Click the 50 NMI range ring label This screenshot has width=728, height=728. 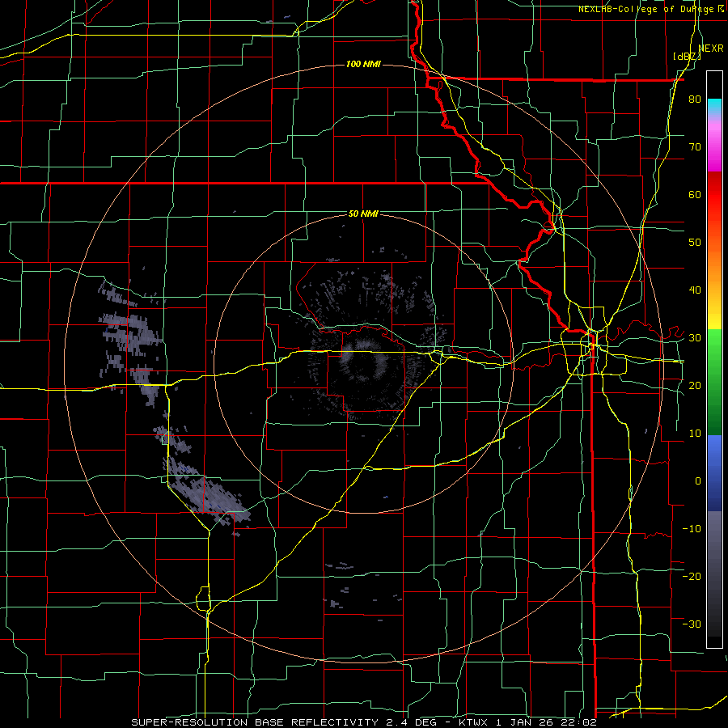363,214
